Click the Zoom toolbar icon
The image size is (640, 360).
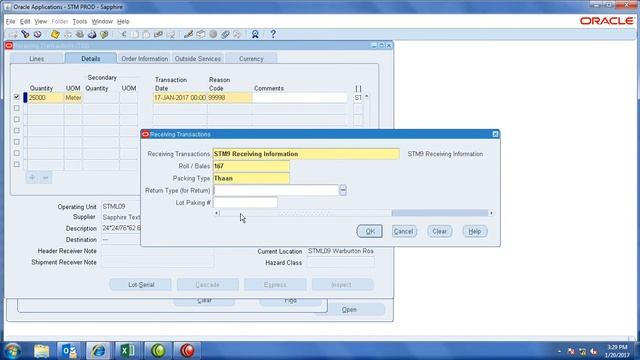[201, 34]
